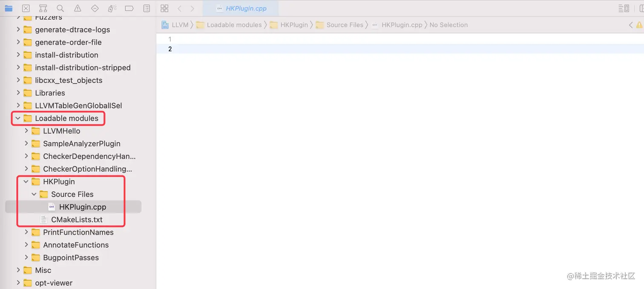This screenshot has height=289, width=644.
Task: Go back in editor history
Action: click(x=179, y=8)
